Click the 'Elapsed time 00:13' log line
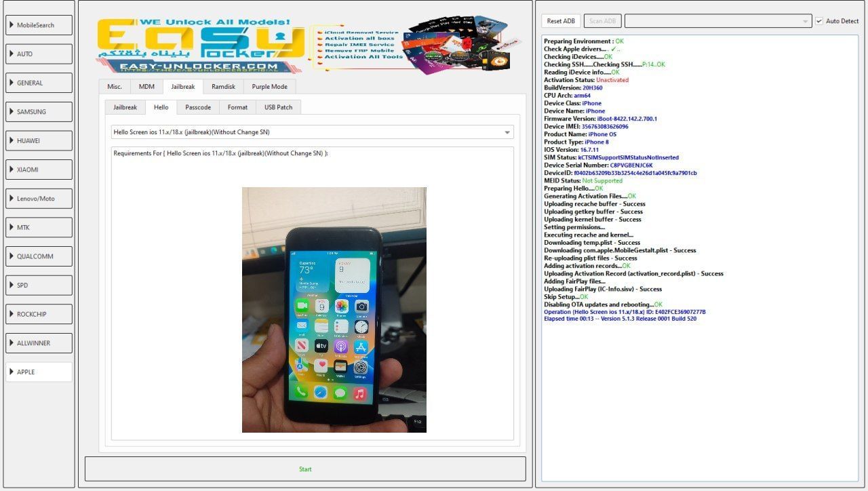The image size is (868, 491). point(620,319)
